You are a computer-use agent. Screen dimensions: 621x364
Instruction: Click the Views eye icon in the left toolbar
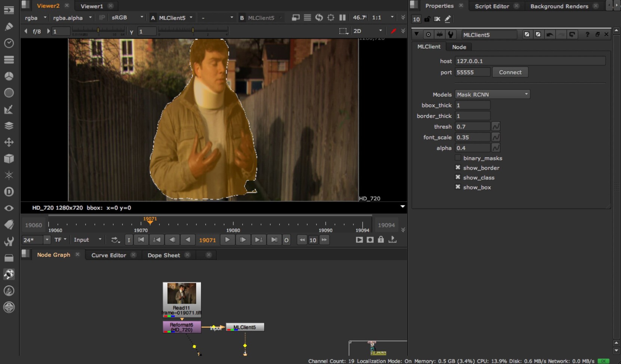coord(9,208)
